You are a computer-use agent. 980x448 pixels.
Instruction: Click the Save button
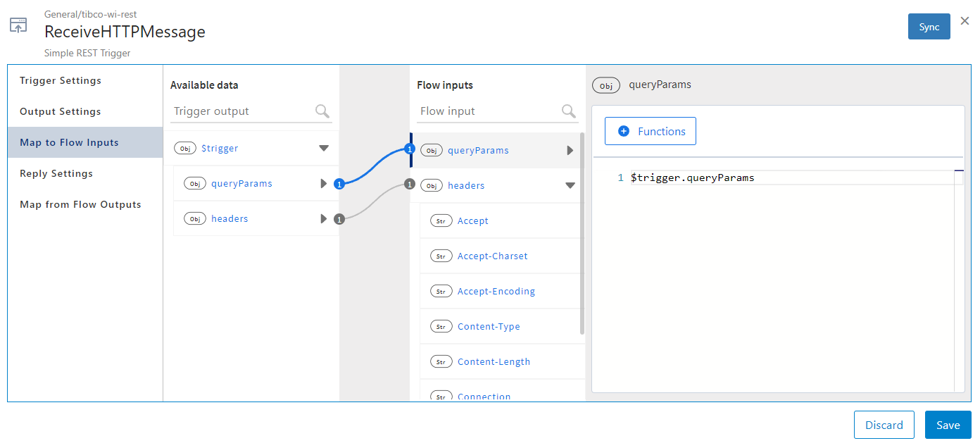[x=948, y=425]
